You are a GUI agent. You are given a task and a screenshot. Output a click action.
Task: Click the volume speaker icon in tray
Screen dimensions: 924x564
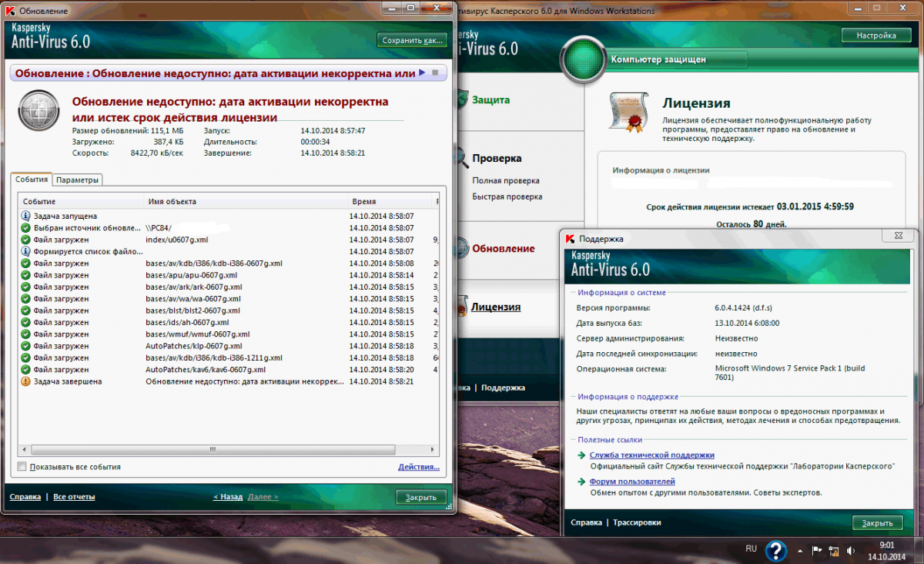[850, 550]
